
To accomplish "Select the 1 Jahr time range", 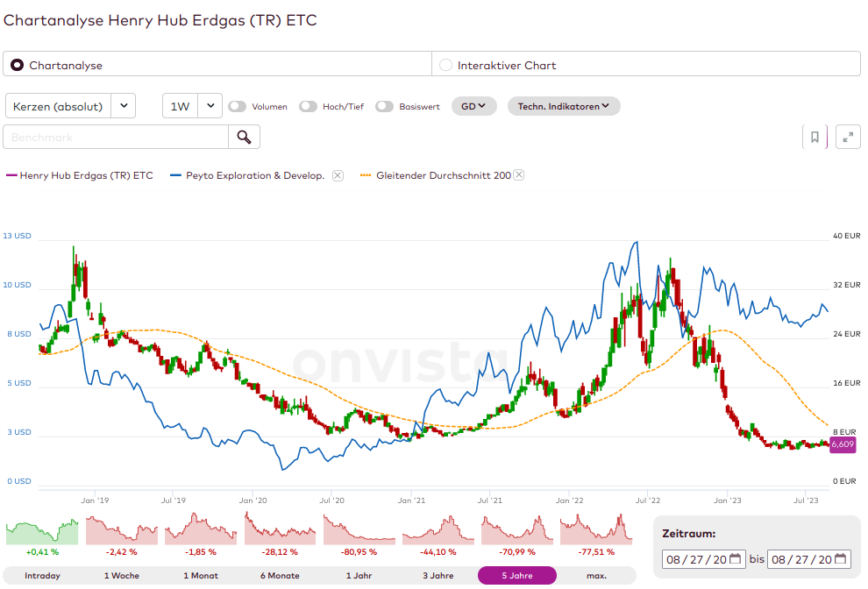I will pyautogui.click(x=359, y=576).
